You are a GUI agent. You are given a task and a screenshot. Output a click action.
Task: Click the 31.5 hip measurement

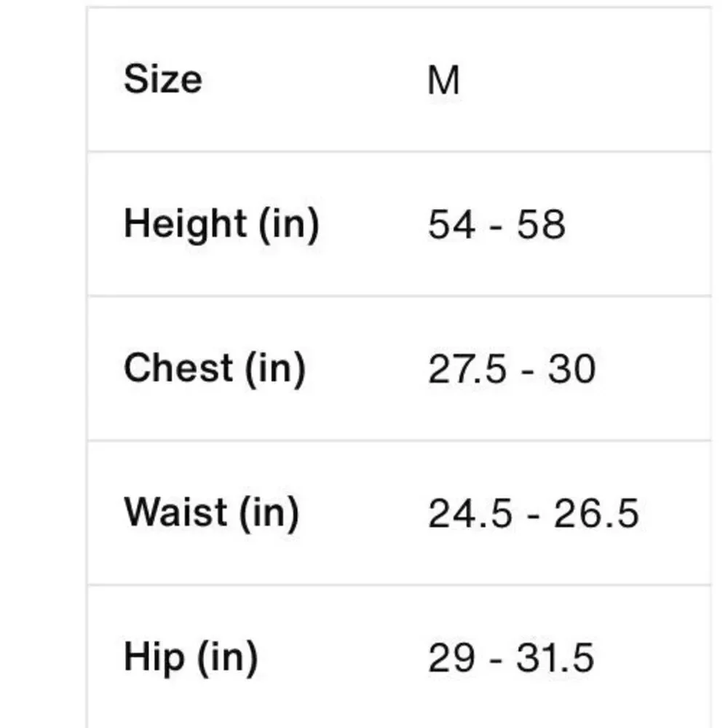tap(555, 658)
